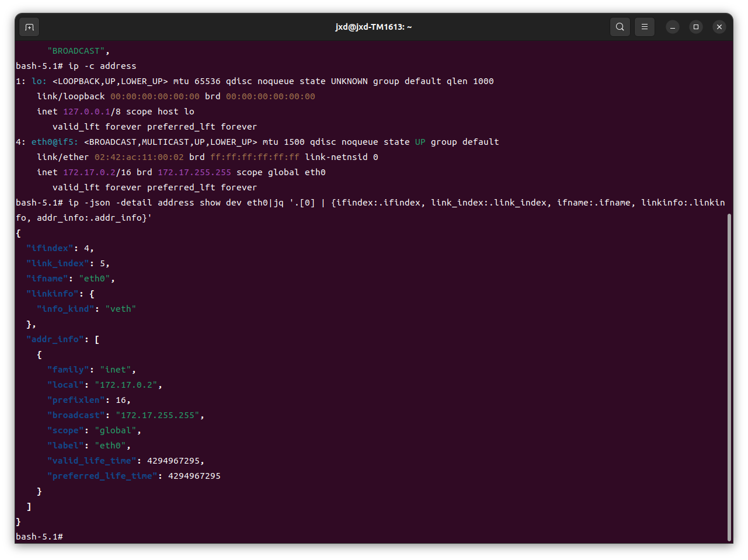The width and height of the screenshot is (748, 560).
Task: Open the terminal hamburger menu
Action: (x=644, y=27)
